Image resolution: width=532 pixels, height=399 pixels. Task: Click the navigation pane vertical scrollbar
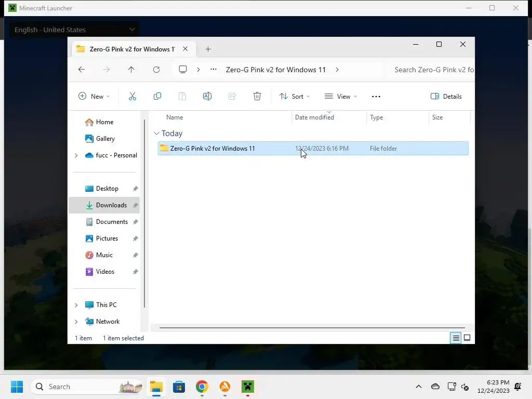(144, 214)
